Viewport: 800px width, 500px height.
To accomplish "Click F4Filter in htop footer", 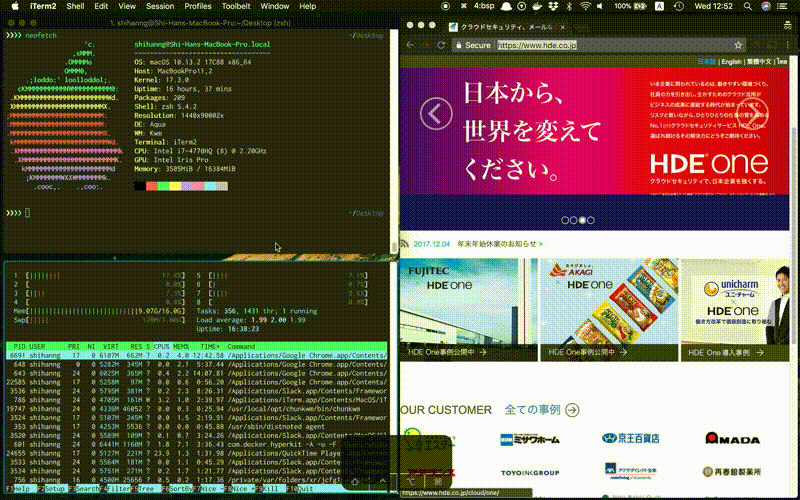I will point(115,489).
